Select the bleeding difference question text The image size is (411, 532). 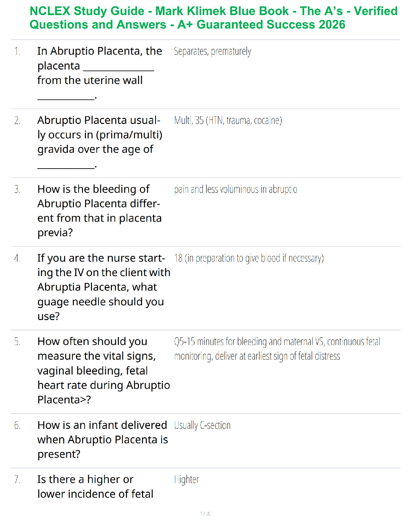100,211
